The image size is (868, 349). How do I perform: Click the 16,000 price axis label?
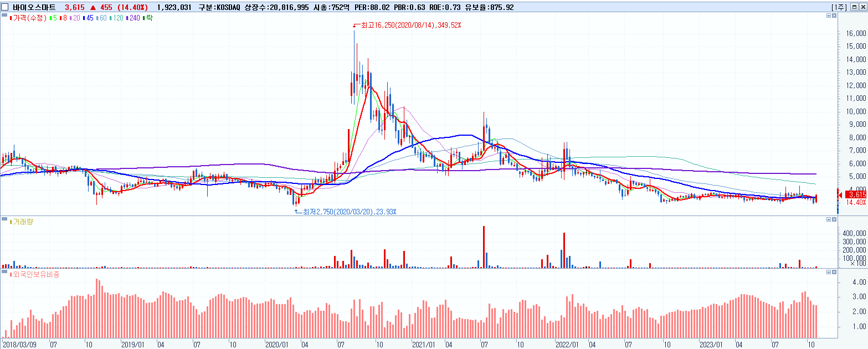click(x=856, y=33)
